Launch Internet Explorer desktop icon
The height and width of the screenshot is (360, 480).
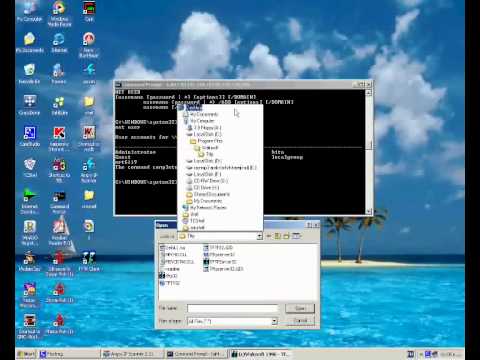[x=59, y=42]
